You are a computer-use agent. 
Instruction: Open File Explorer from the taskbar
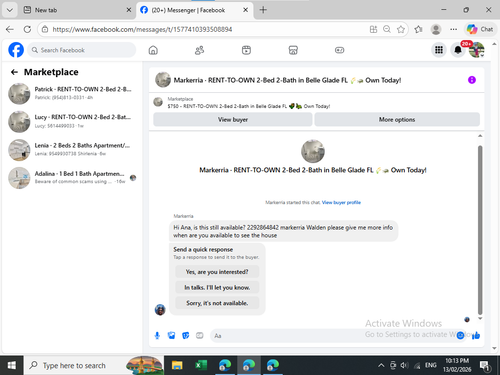[177, 365]
